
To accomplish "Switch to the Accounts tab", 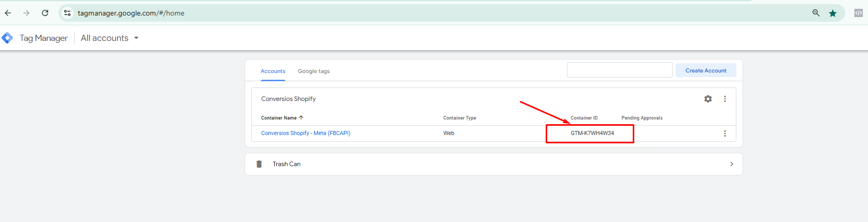I will click(x=273, y=71).
